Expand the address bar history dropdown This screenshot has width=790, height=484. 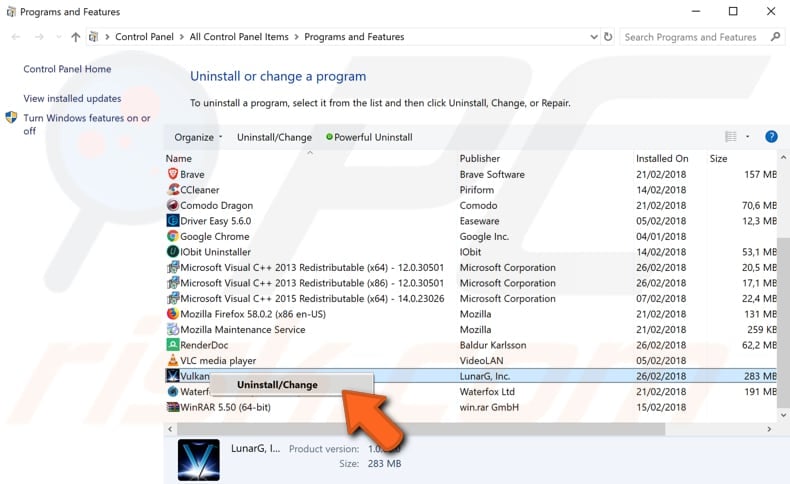594,37
